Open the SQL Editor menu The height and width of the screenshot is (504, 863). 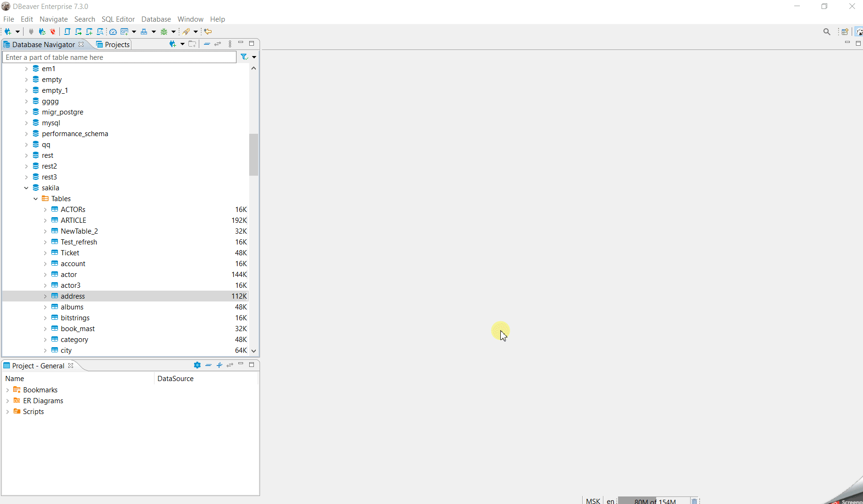point(118,19)
